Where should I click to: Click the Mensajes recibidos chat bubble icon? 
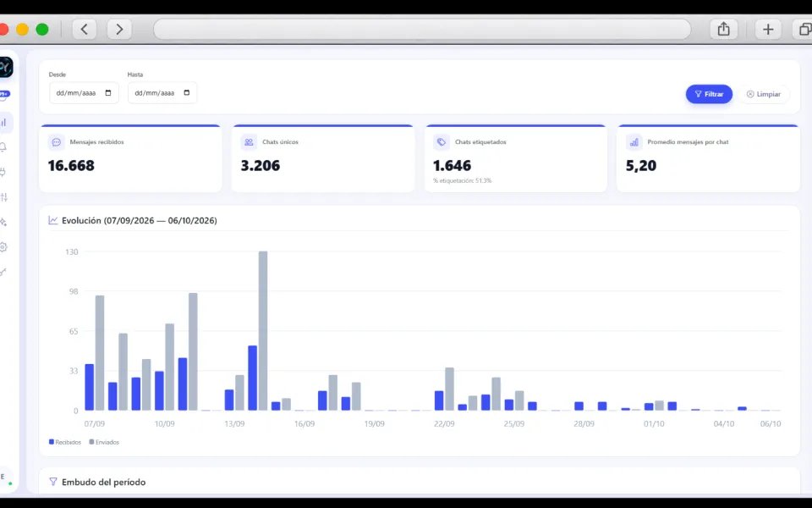coord(57,142)
